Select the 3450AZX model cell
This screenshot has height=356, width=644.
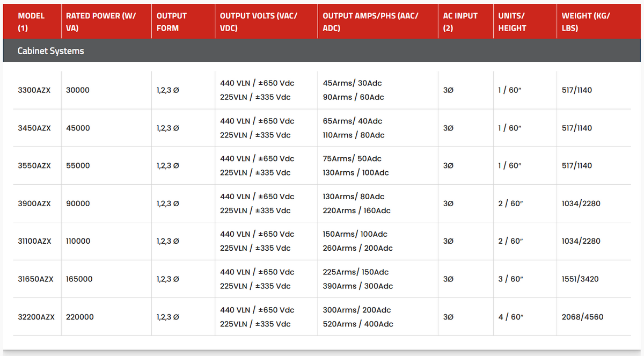(x=34, y=128)
